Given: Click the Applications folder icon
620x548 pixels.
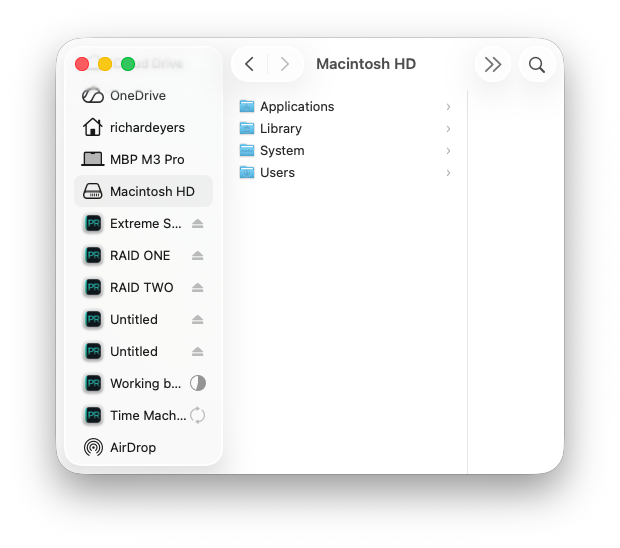Looking at the screenshot, I should coord(247,106).
